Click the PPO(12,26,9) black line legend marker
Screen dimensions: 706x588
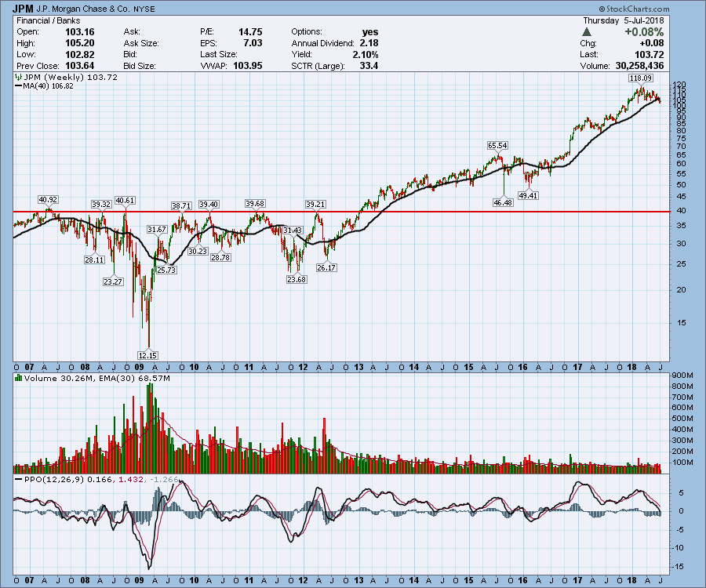point(19,479)
